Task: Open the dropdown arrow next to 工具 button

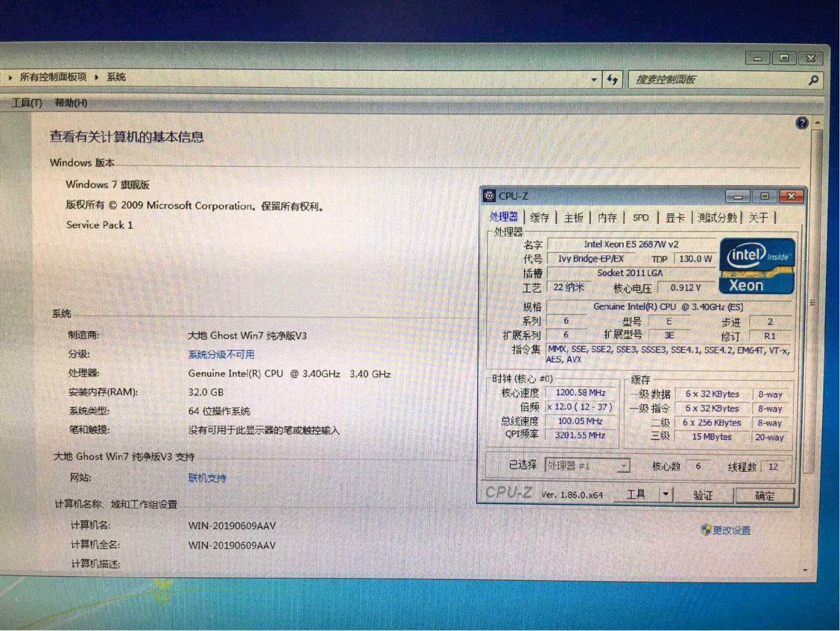Action: click(665, 494)
